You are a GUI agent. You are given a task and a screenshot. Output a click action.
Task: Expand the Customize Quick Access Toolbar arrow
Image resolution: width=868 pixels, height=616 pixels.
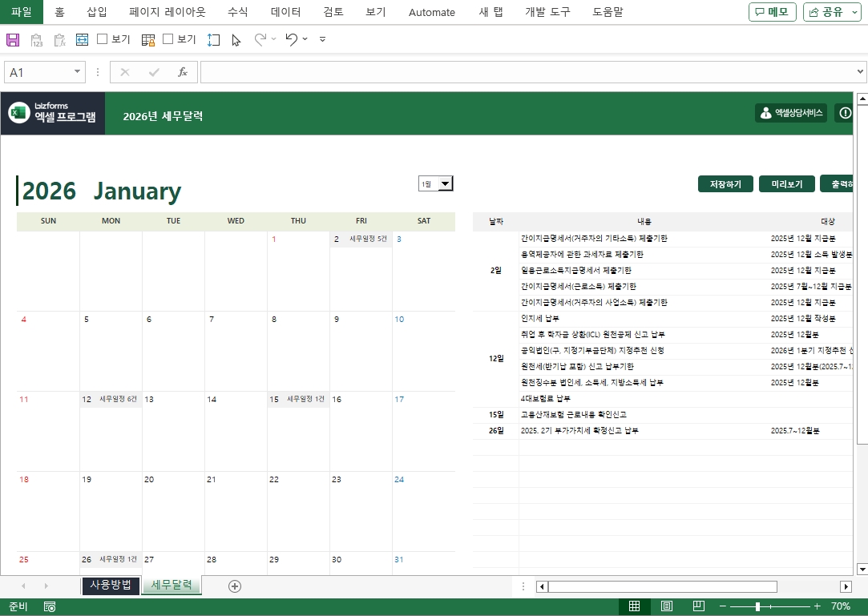point(322,39)
